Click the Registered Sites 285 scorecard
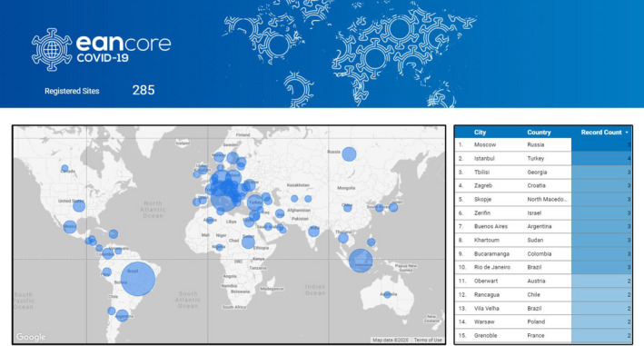This screenshot has width=644, height=346. [x=100, y=90]
